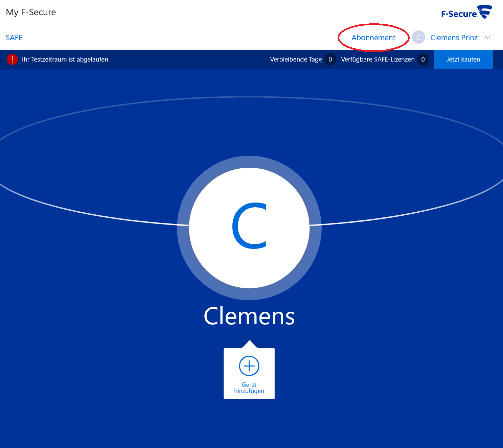
Task: Click the F-Secure wordmark text
Action: (459, 14)
